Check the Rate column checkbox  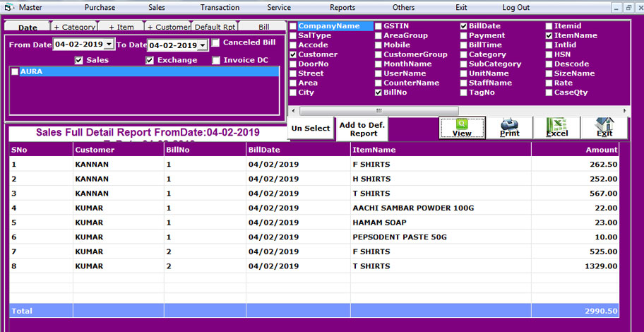click(549, 83)
